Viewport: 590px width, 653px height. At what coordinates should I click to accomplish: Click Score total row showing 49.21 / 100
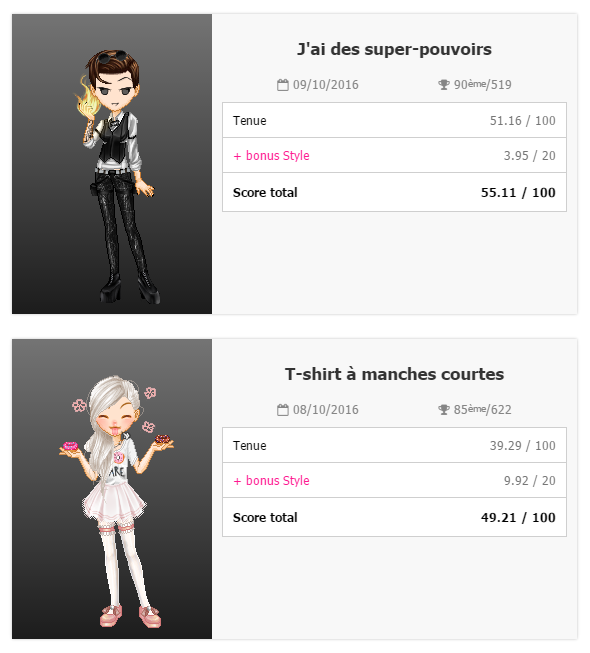click(394, 517)
